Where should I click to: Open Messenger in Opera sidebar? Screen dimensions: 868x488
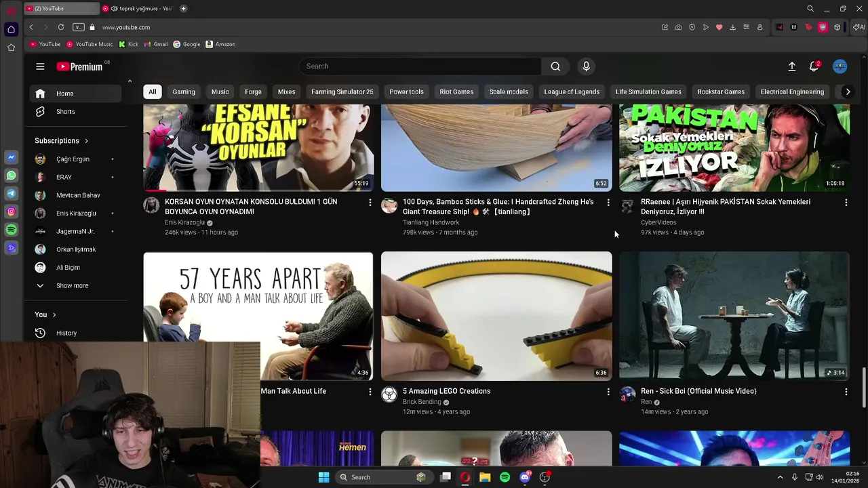click(x=11, y=157)
